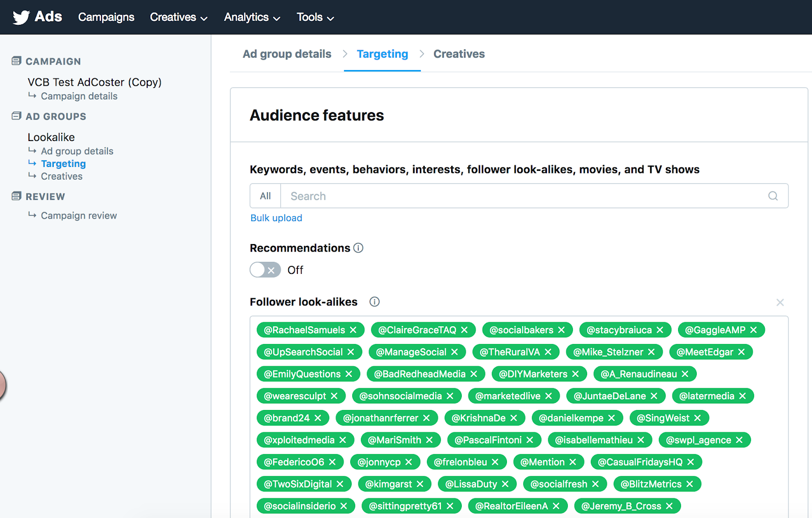
Task: Remove the @Jeremy_B_Cross tag
Action: pos(669,506)
